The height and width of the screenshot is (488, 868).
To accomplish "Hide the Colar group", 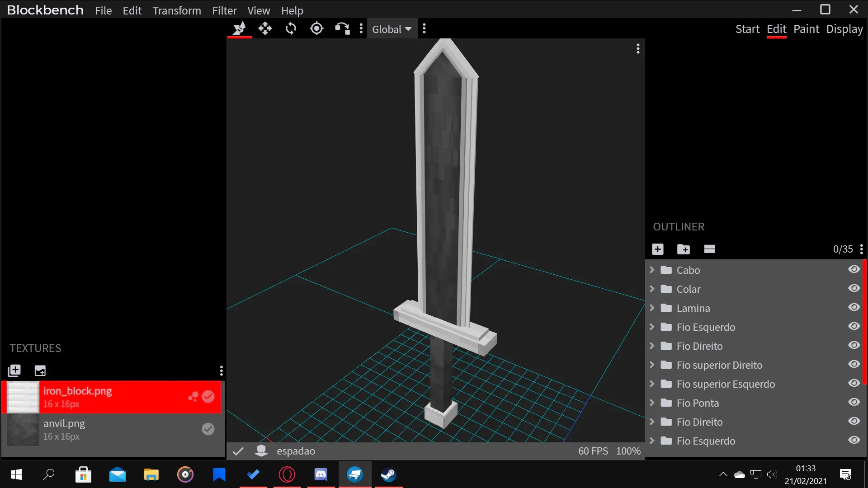I will (x=854, y=288).
